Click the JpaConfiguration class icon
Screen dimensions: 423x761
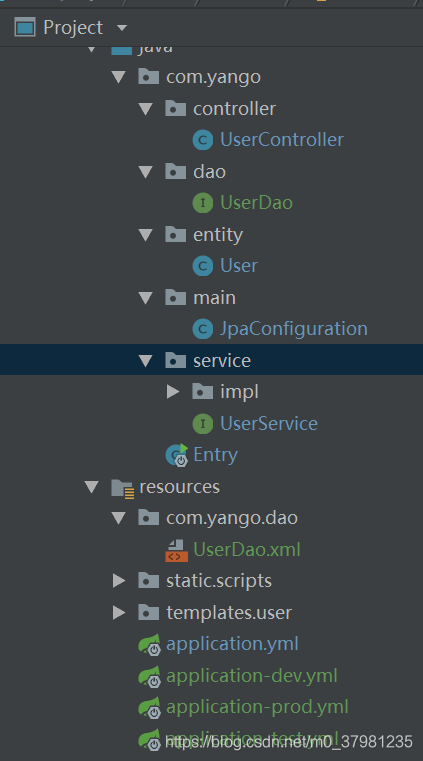click(x=203, y=329)
